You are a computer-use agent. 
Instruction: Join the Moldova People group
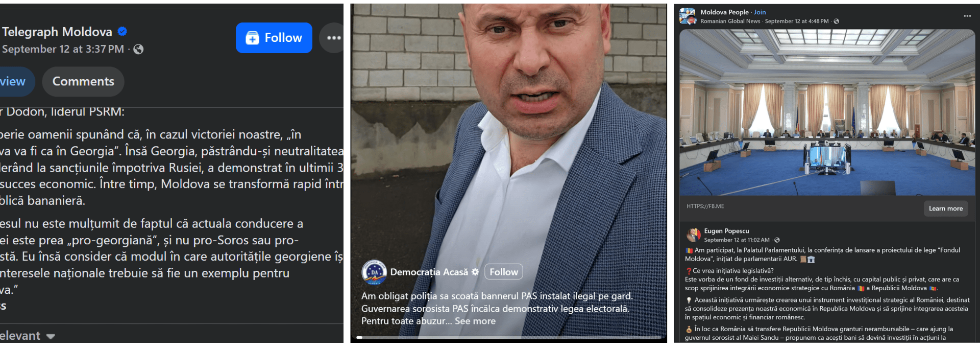759,12
